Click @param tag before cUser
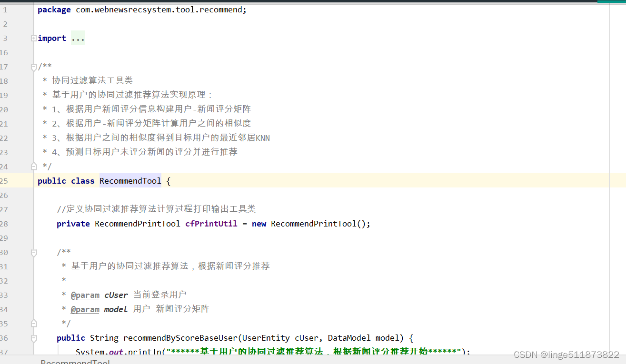This screenshot has height=364, width=626. [x=85, y=295]
